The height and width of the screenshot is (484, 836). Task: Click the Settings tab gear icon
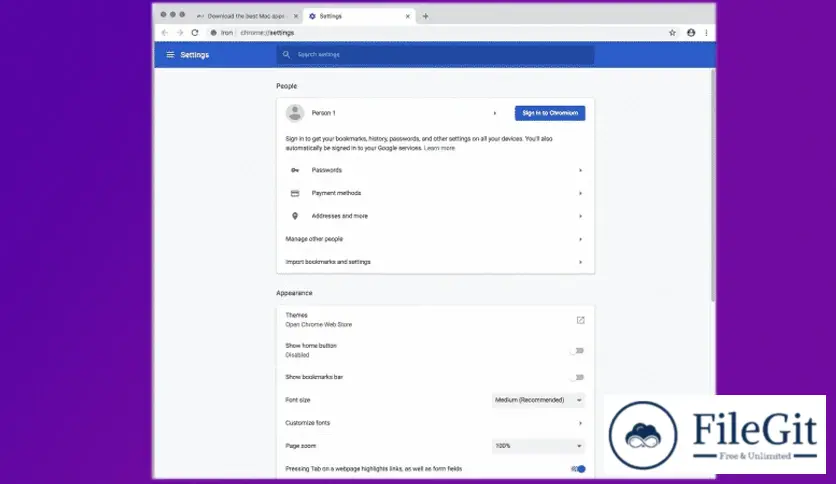(312, 16)
